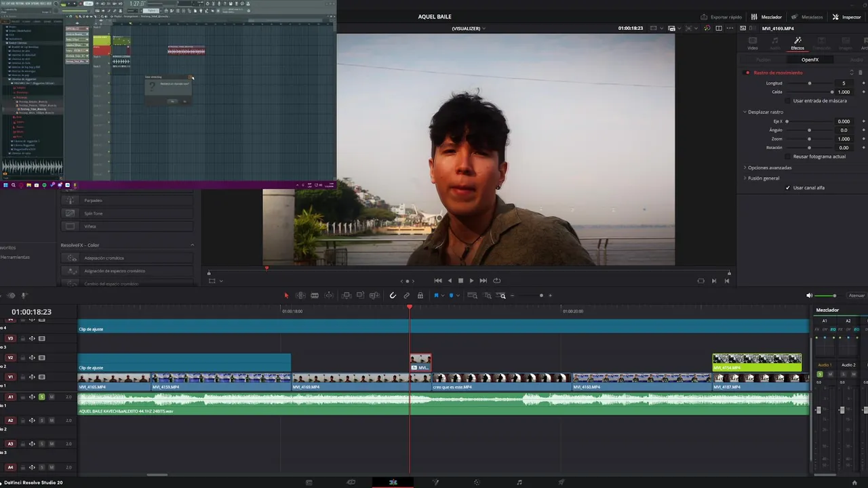
Task: Mute audio track A1
Action: pos(52,397)
